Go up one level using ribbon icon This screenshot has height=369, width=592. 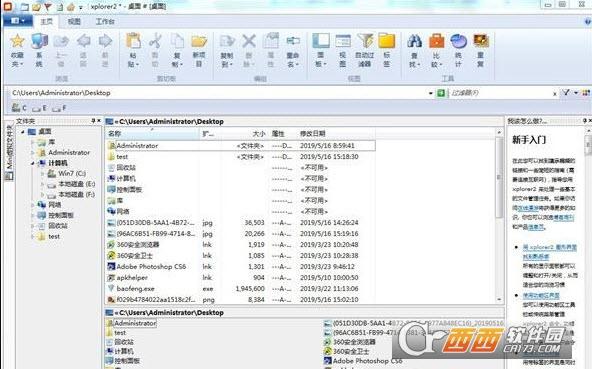[61, 41]
